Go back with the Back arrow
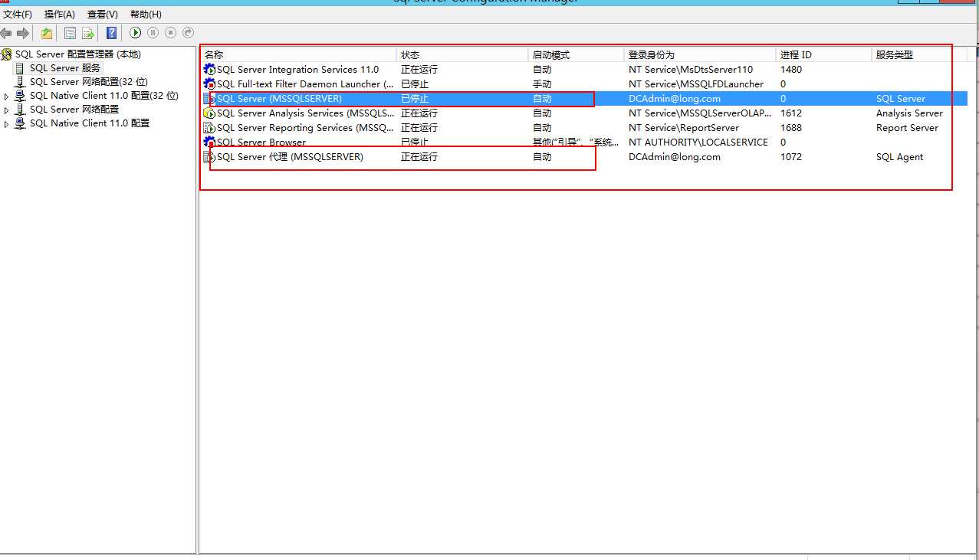Image resolution: width=979 pixels, height=560 pixels. [x=6, y=33]
